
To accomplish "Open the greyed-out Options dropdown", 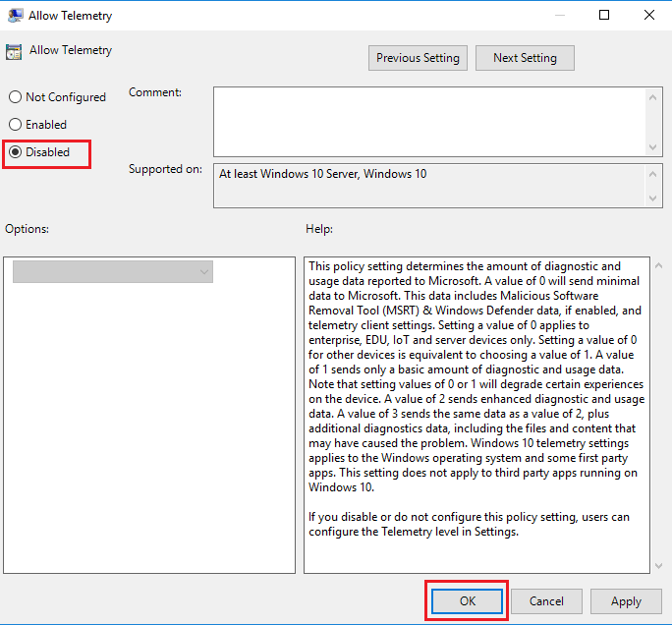I will tap(112, 272).
